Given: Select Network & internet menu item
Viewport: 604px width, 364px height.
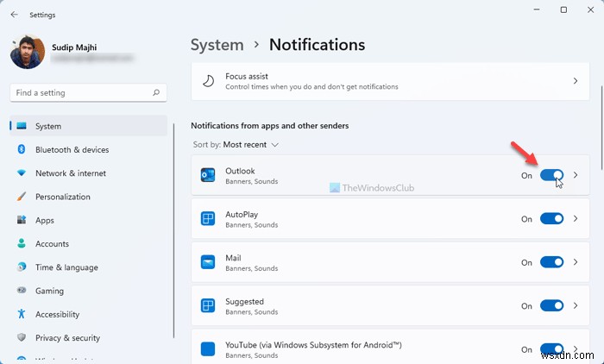Looking at the screenshot, I should [x=89, y=173].
